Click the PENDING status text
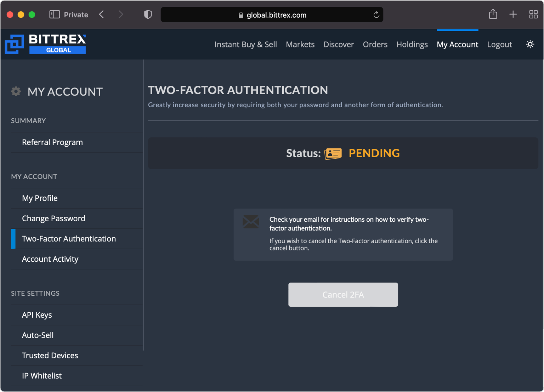The image size is (544, 392). (x=374, y=153)
